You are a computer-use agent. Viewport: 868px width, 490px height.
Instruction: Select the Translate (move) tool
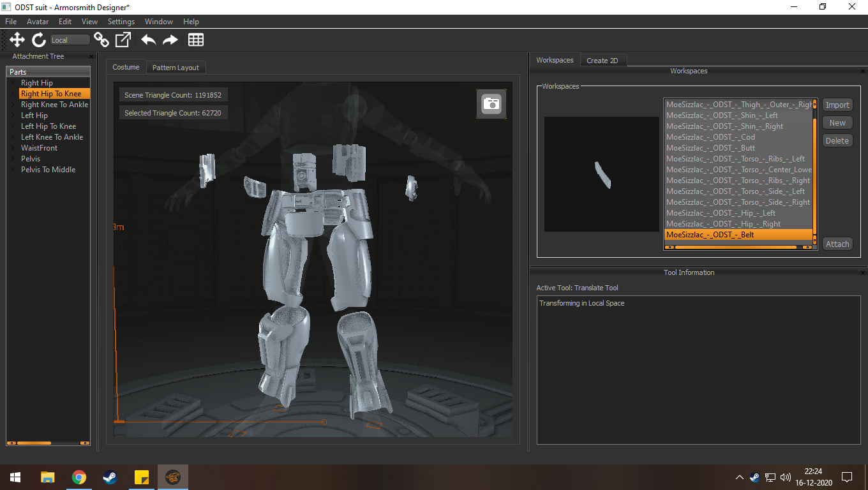17,40
